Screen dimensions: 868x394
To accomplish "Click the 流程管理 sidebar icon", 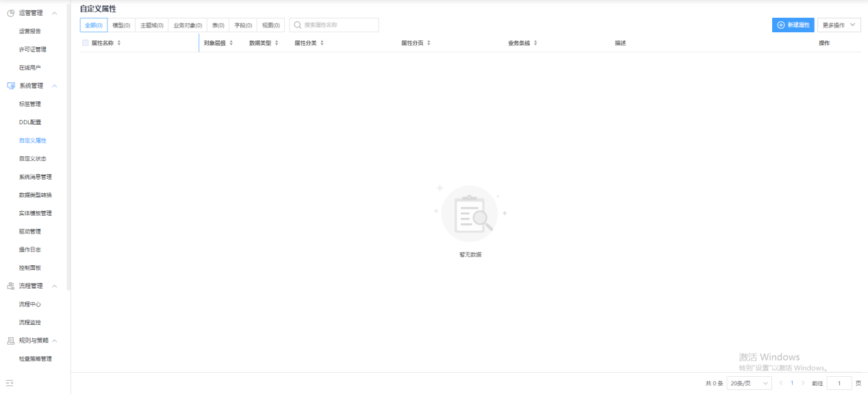I will (x=10, y=286).
